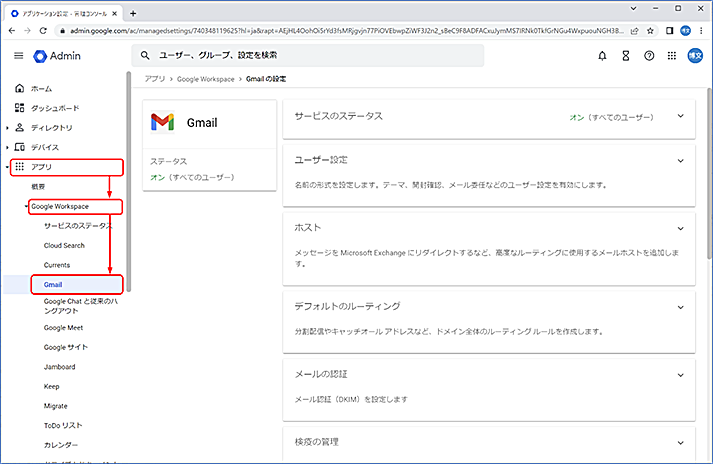Collapse the アプリ tree arrow

click(7, 167)
